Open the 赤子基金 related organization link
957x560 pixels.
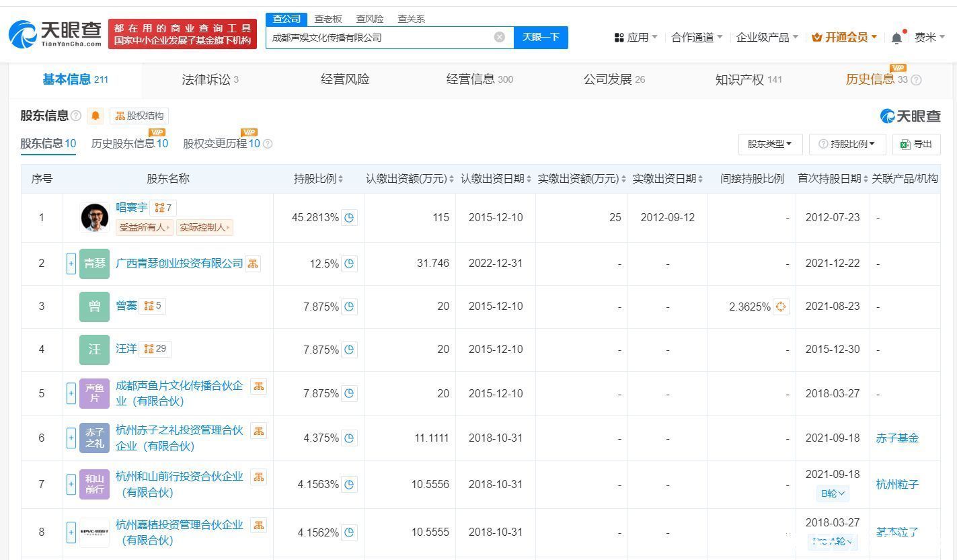[896, 438]
